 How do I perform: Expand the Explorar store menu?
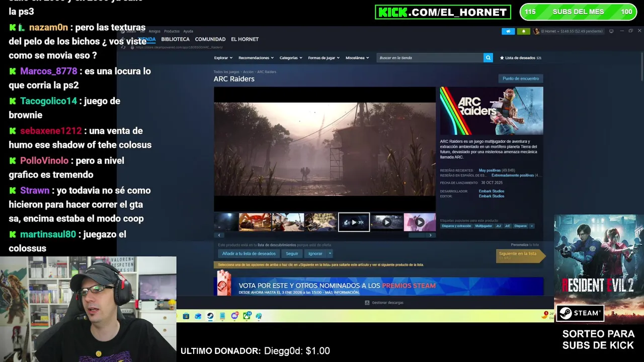[223, 58]
